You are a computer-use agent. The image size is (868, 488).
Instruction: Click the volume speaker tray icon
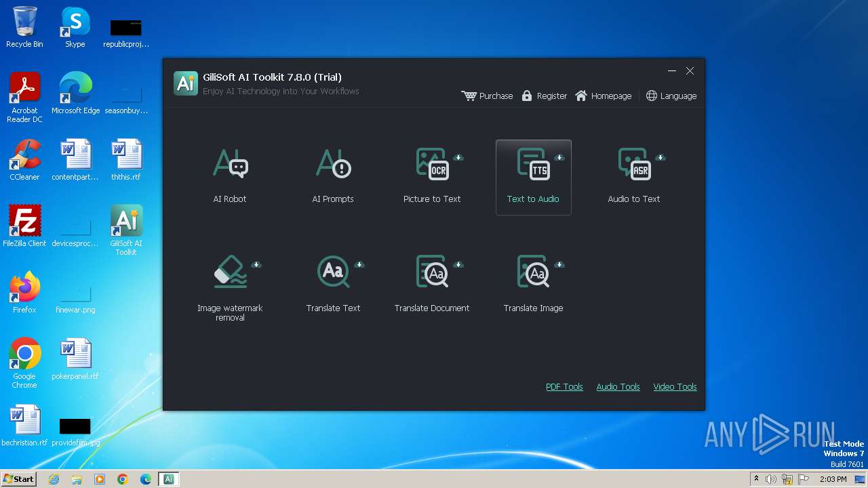771,479
